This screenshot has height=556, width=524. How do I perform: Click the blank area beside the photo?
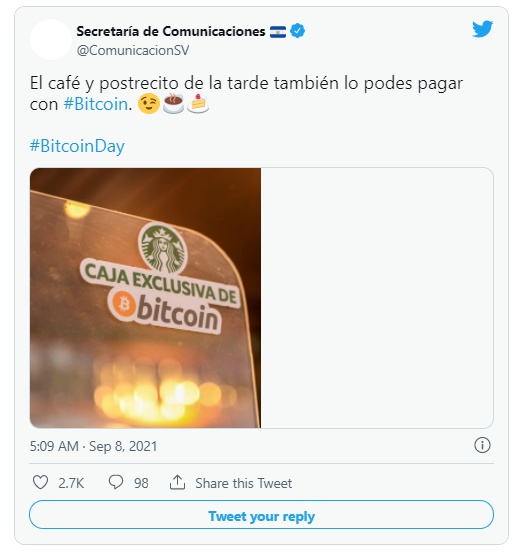click(x=377, y=298)
